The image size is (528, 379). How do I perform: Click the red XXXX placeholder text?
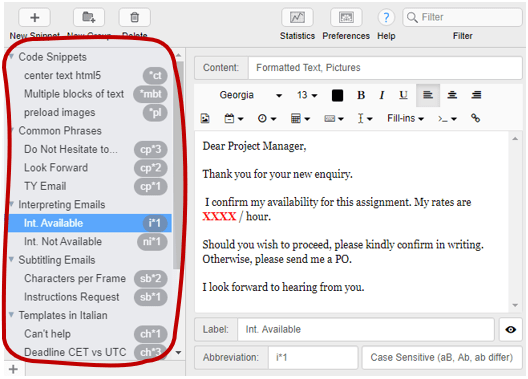[219, 216]
